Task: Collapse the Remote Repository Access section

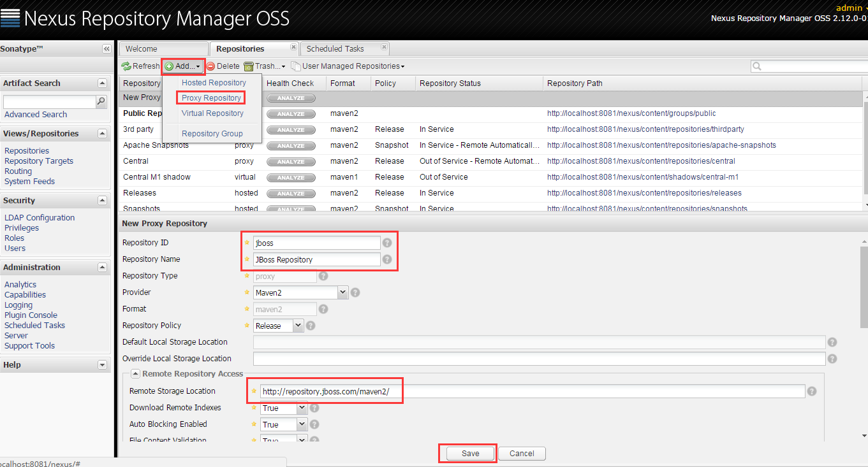Action: (136, 374)
